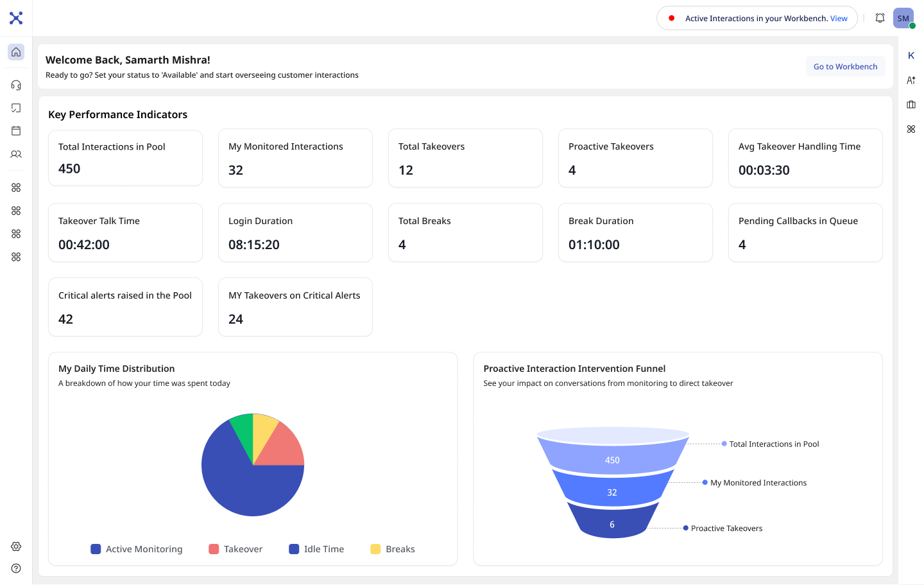Click the funnel segment showing 6

(612, 524)
